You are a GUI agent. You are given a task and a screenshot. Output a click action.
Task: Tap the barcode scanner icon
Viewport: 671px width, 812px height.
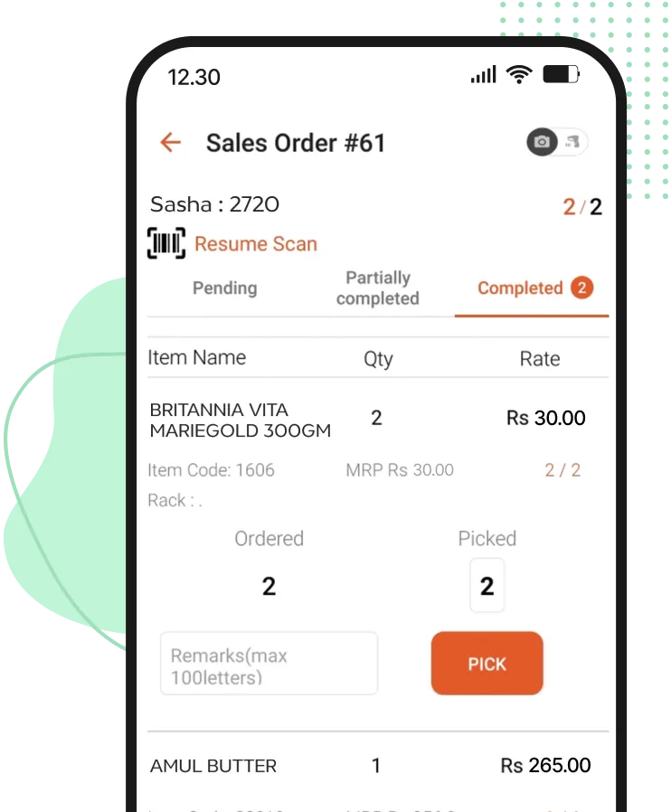166,243
